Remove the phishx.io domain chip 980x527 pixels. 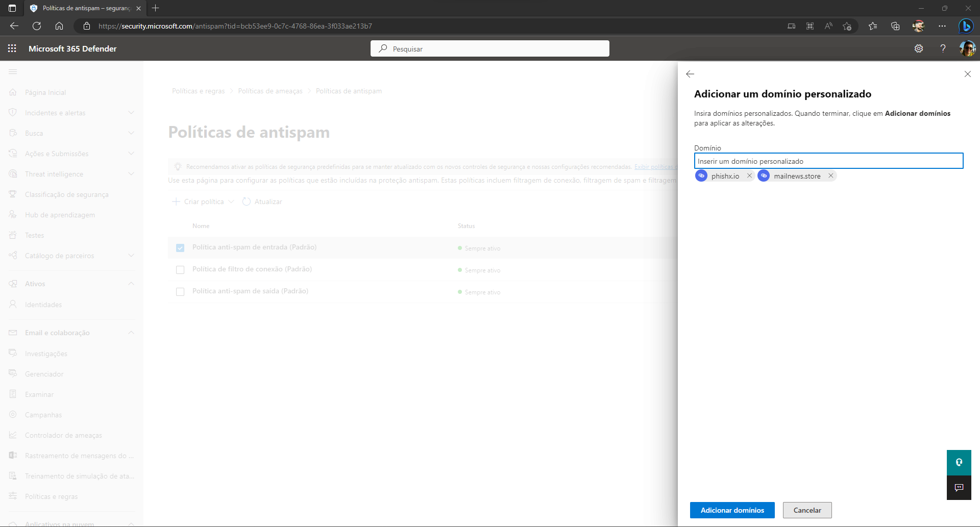click(749, 175)
